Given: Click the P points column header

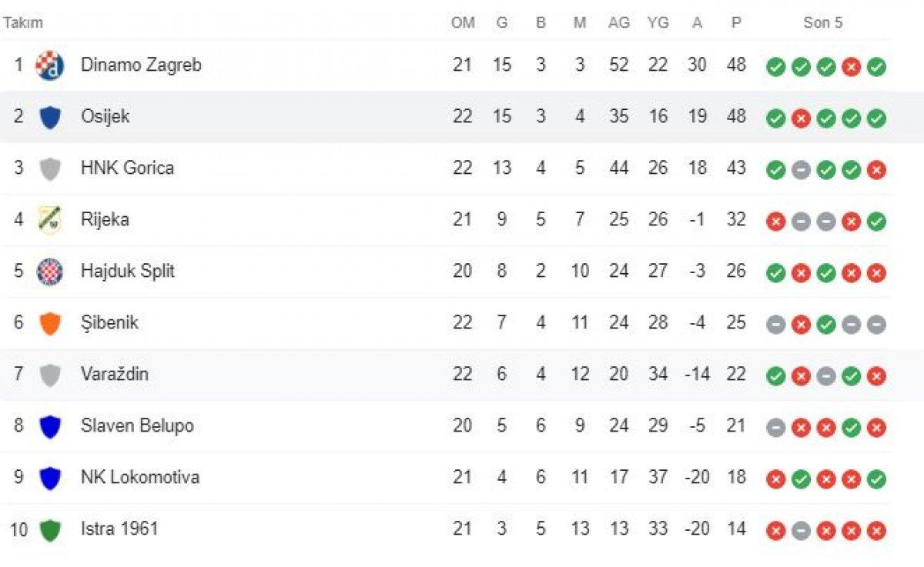Looking at the screenshot, I should point(736,23).
